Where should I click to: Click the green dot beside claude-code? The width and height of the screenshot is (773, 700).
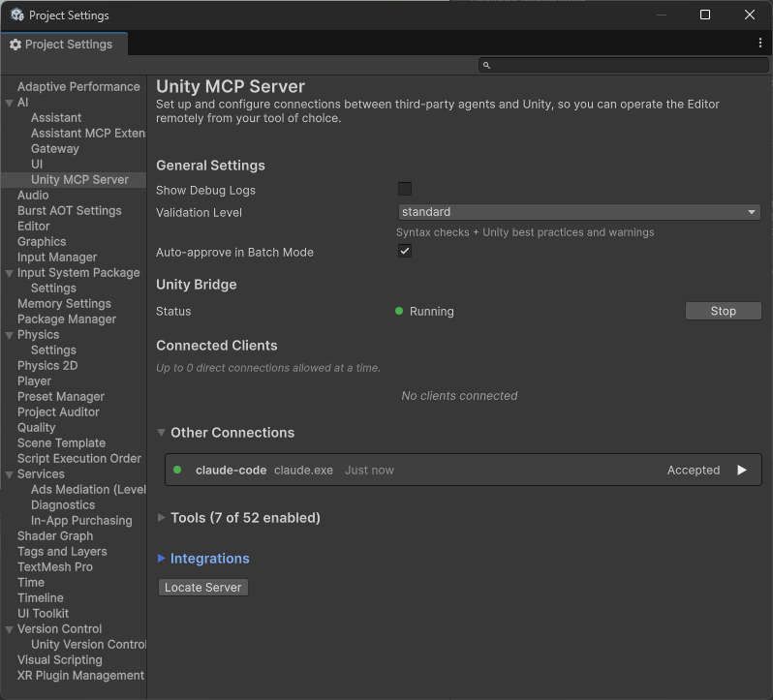click(177, 470)
